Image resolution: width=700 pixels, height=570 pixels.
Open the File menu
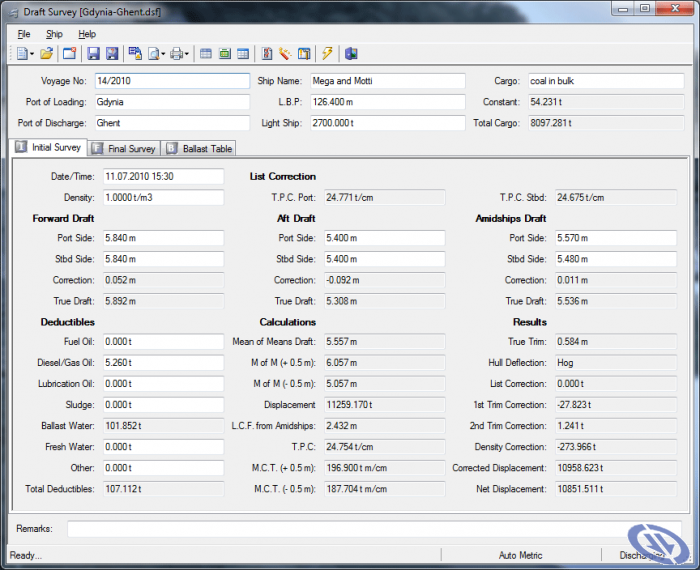pos(24,34)
